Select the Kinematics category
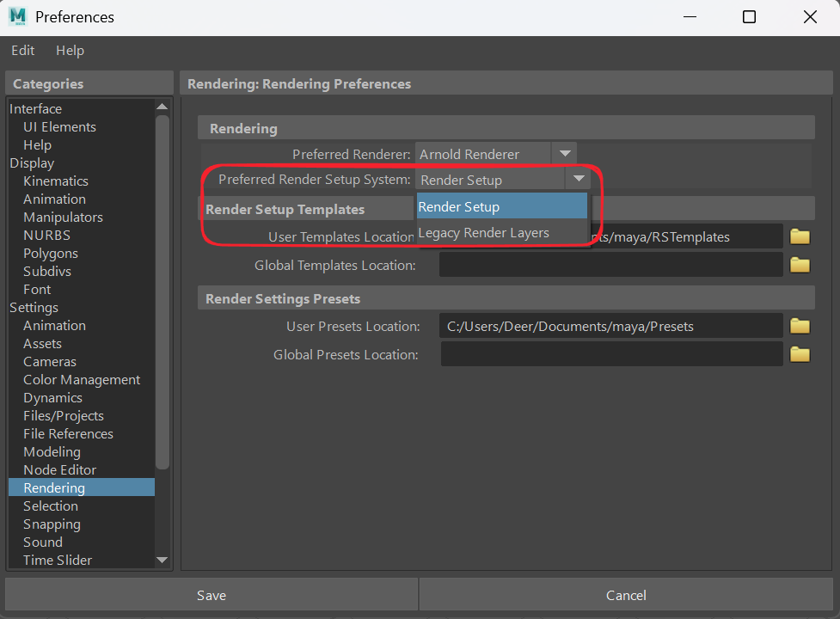The width and height of the screenshot is (840, 619). coord(56,181)
